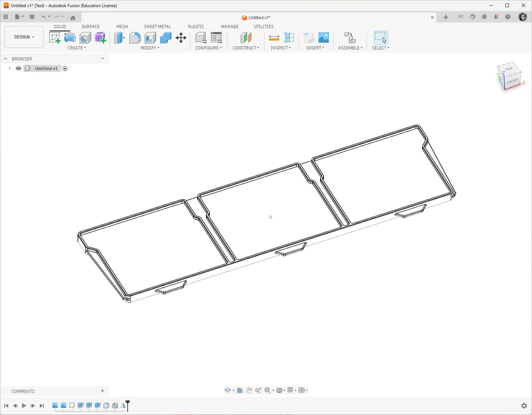
Task: Open the INSPECT dropdown menu
Action: [x=281, y=48]
